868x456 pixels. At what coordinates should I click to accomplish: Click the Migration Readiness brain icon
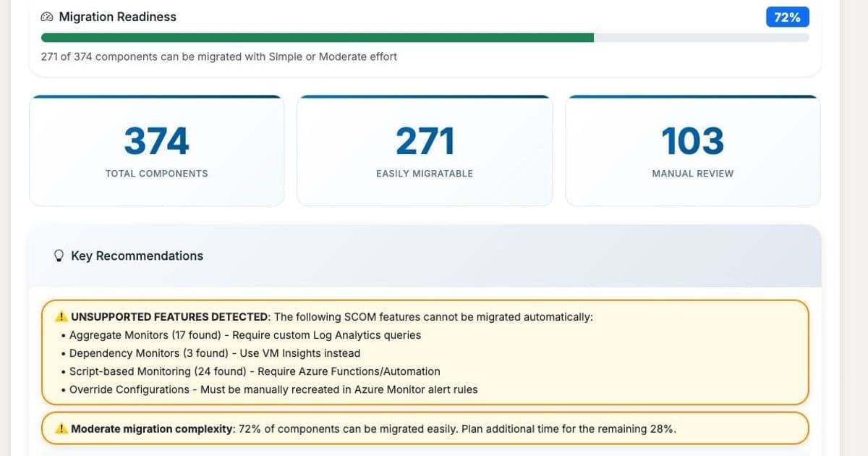click(x=47, y=16)
